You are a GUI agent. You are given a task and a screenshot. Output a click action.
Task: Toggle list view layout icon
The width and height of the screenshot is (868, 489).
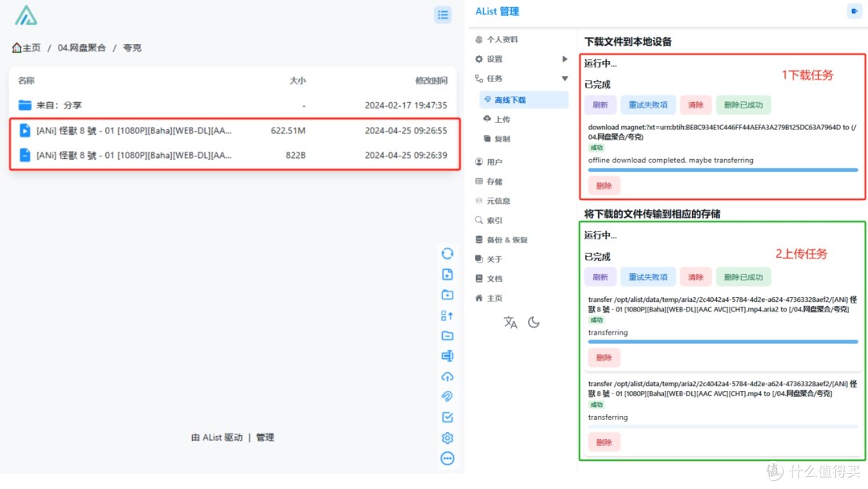tap(443, 15)
